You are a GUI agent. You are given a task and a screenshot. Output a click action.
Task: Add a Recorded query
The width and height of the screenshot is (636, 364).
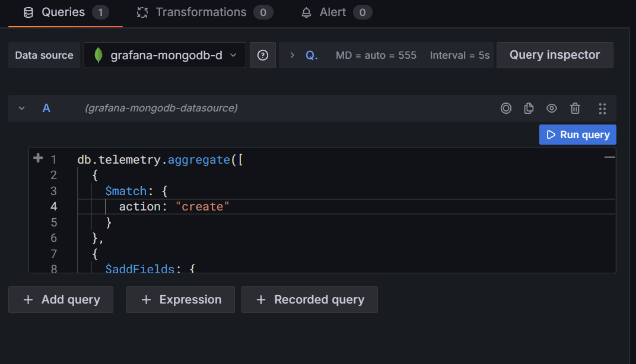tap(310, 299)
